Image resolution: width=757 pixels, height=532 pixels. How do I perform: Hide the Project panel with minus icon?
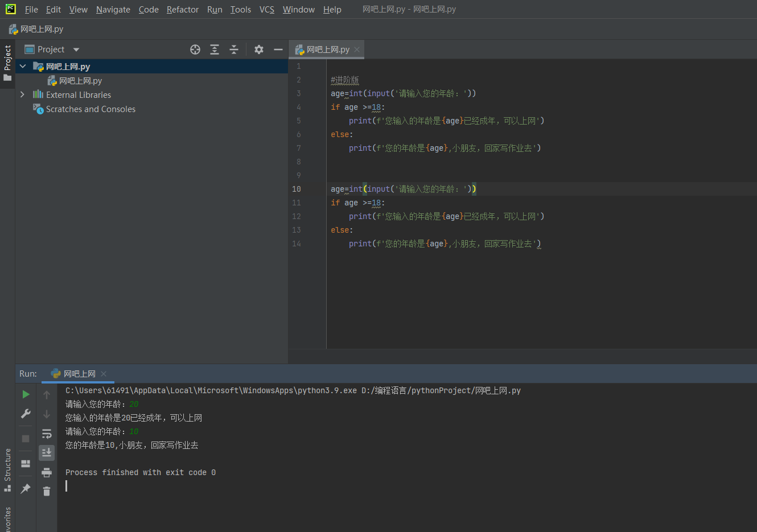click(x=278, y=50)
